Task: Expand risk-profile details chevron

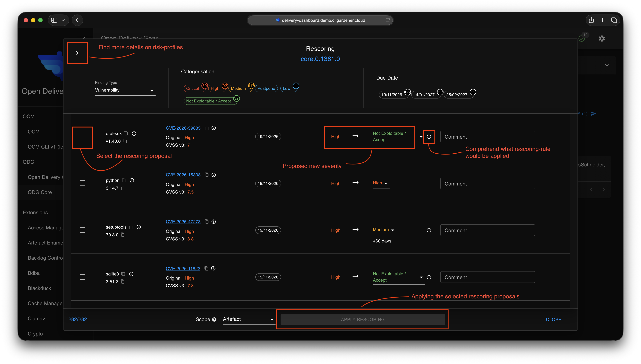Action: (77, 53)
